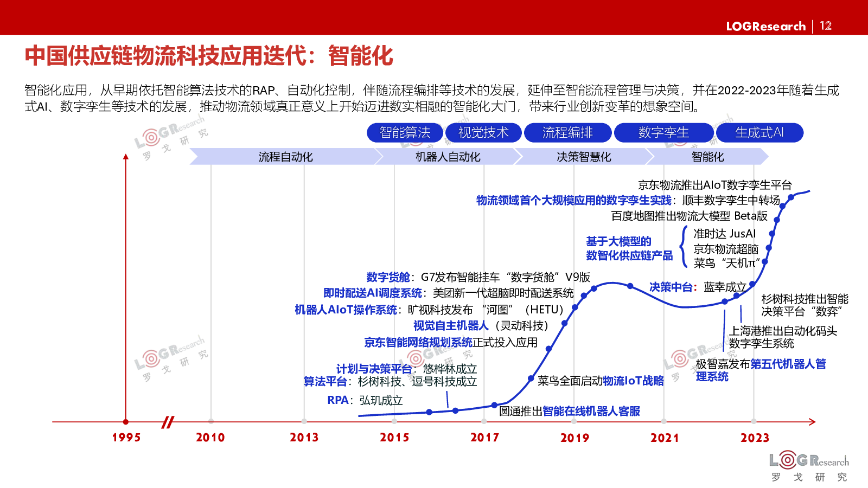Screen dimensions: 868x488
Task: Click the 视觉技术 pill label
Action: 483,133
